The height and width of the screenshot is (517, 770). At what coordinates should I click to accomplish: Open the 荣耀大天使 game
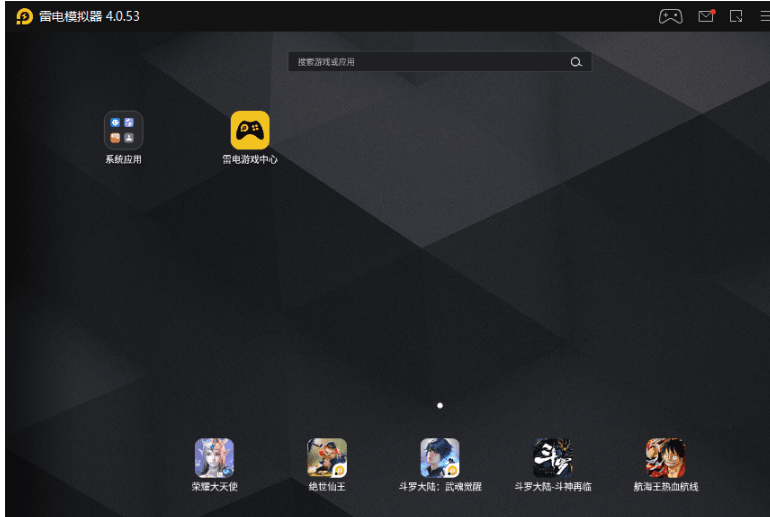(214, 457)
